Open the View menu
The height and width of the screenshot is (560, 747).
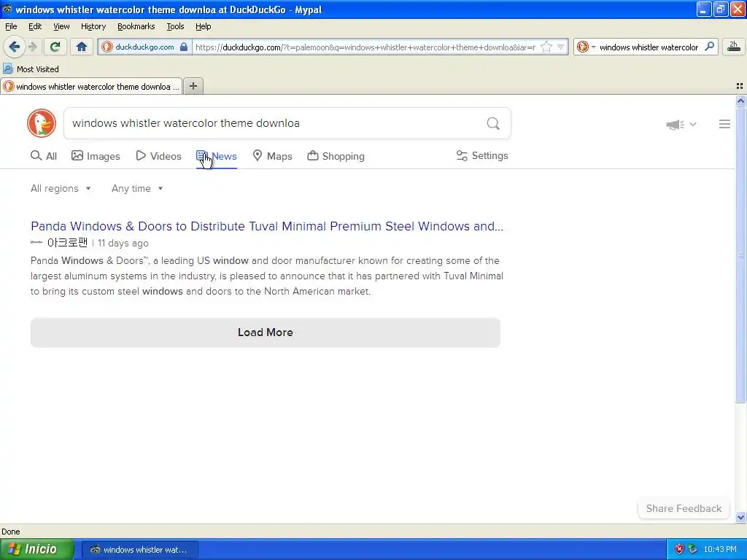[61, 26]
